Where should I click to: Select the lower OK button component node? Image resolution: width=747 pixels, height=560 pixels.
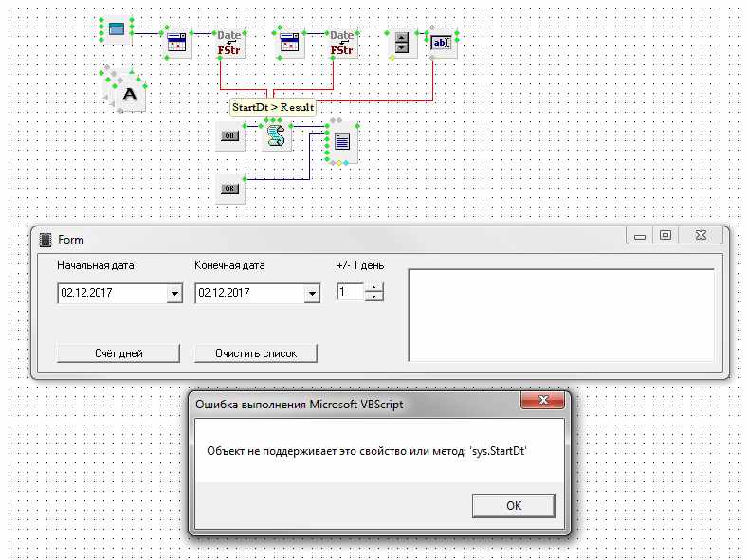tap(229, 190)
